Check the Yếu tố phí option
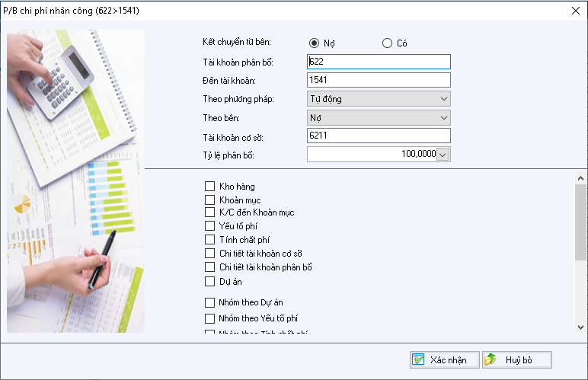The height and width of the screenshot is (380, 588). click(209, 225)
